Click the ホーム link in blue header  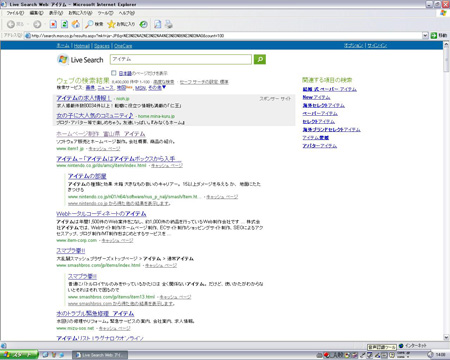coord(63,46)
